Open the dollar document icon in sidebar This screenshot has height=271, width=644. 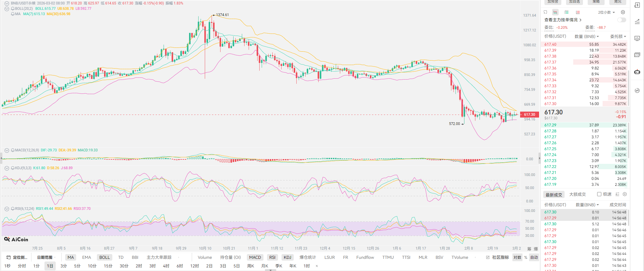(x=637, y=5)
